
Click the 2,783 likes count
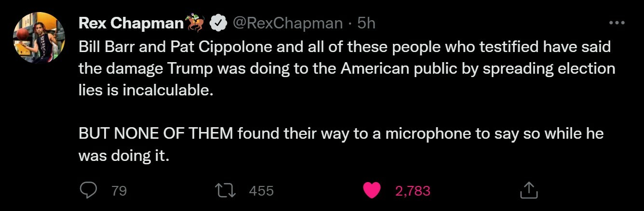413,191
